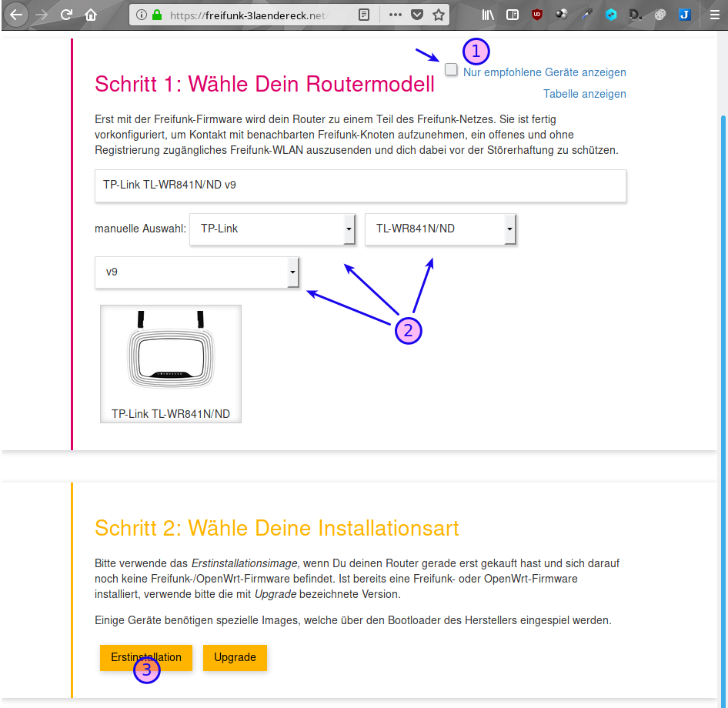This screenshot has width=728, height=708.
Task: Click the 'manuelle Auswahl:' label
Action: click(140, 229)
